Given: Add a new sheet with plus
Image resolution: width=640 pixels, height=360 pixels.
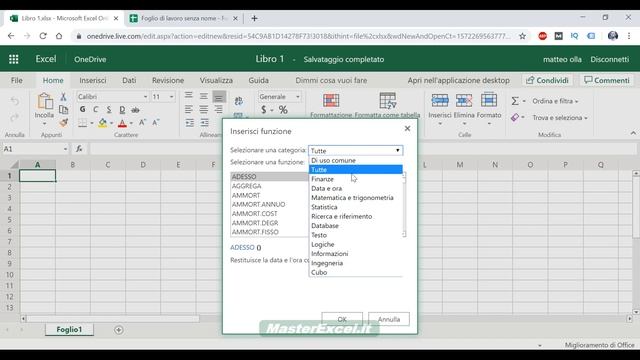Looking at the screenshot, I should coord(119,330).
